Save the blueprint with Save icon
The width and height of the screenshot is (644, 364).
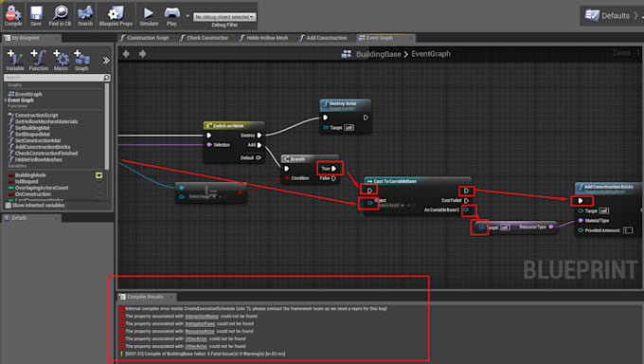[36, 15]
